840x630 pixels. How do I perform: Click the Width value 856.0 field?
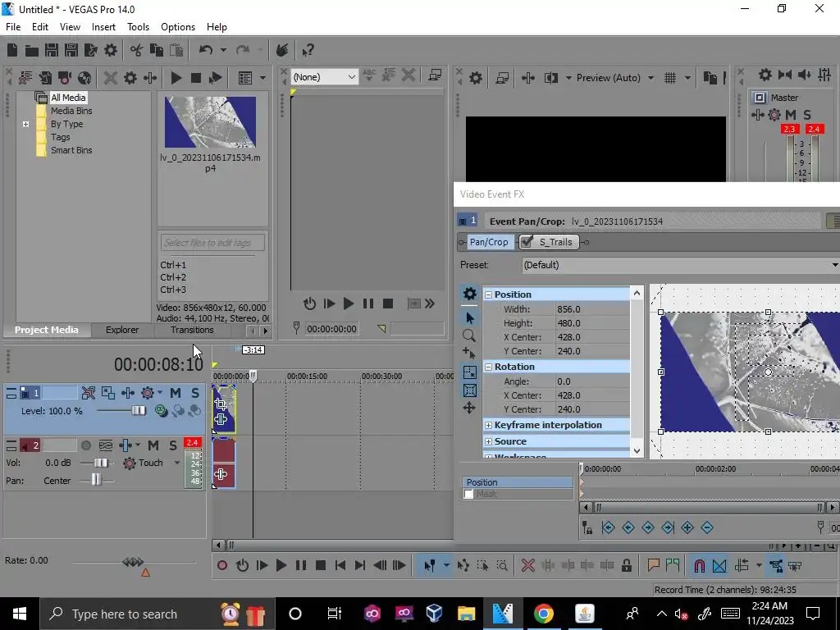point(592,309)
